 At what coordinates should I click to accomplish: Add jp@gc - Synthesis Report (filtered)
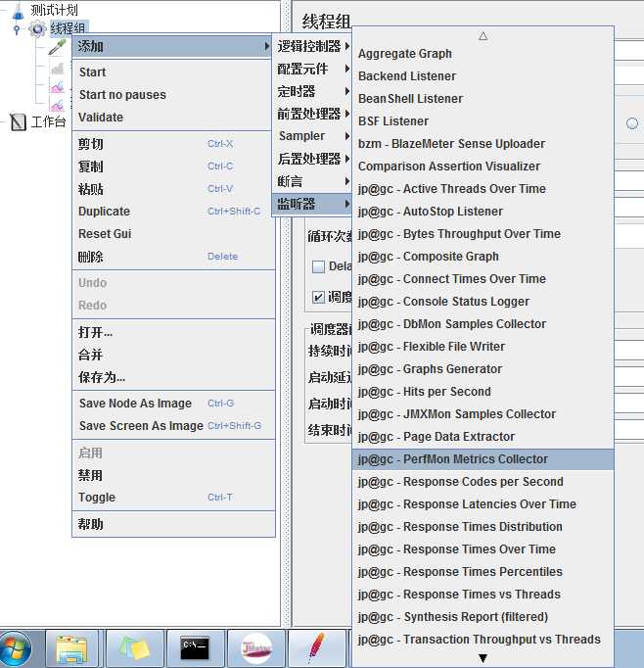click(483, 617)
